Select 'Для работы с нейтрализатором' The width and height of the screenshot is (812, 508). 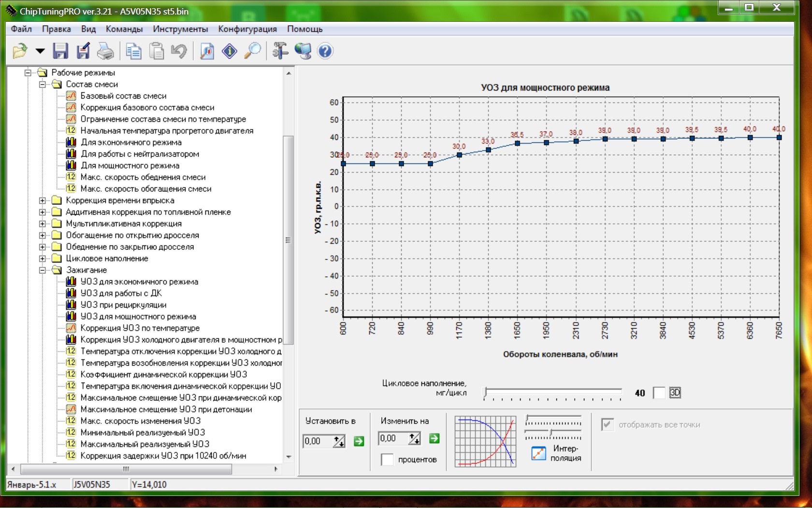click(140, 154)
